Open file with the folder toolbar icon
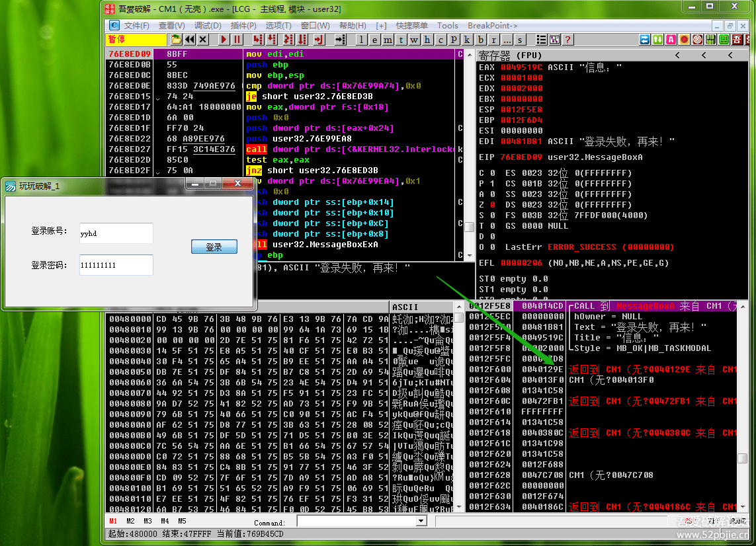The image size is (756, 546). (176, 40)
